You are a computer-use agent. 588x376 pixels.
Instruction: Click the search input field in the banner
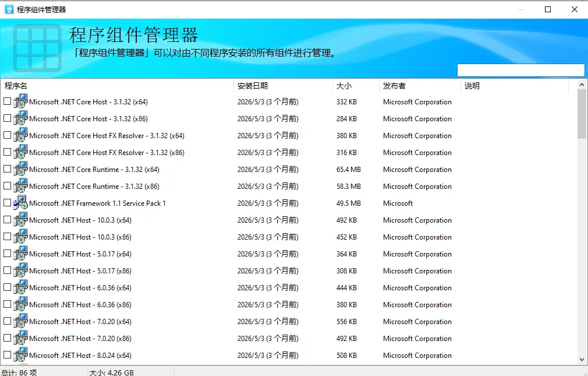pyautogui.click(x=521, y=70)
